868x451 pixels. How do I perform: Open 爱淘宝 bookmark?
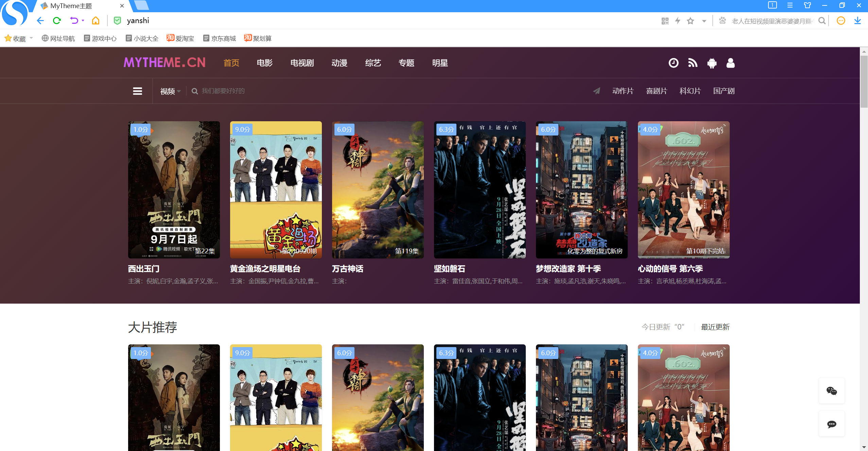(x=180, y=38)
